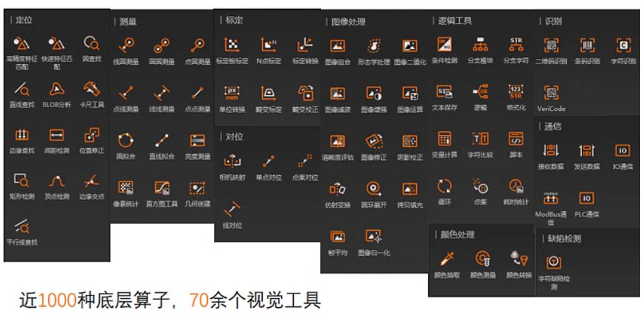Click the 逻辑工具 category header
The width and height of the screenshot is (644, 319).
(455, 21)
